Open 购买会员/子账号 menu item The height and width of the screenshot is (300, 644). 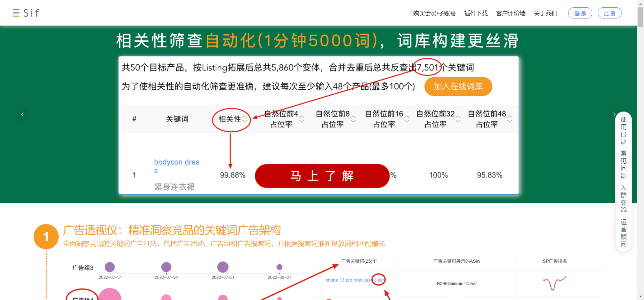click(434, 13)
